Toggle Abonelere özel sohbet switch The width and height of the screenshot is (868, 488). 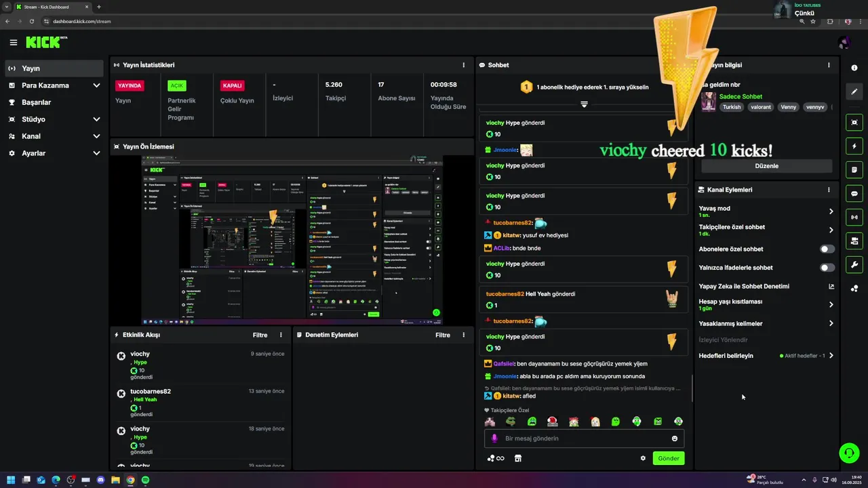pyautogui.click(x=827, y=249)
